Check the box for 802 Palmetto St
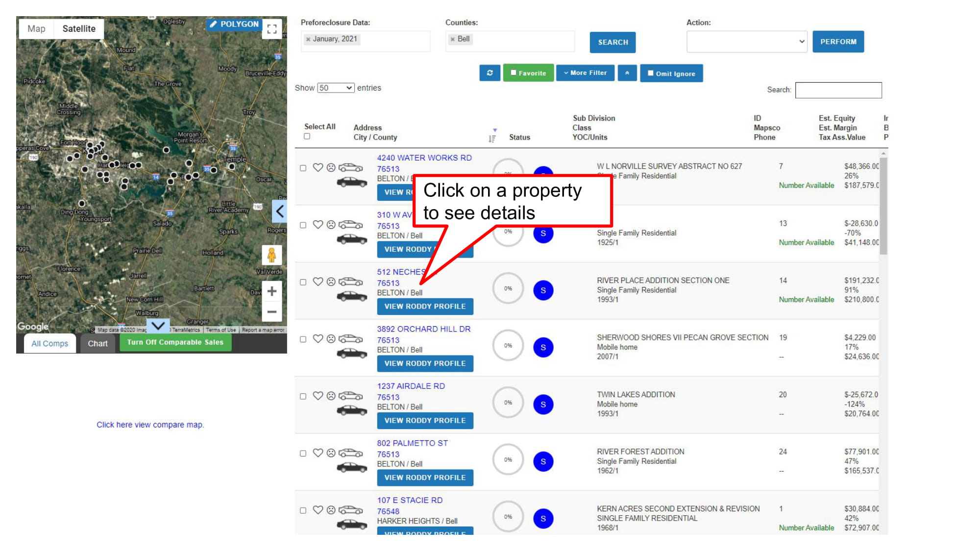The height and width of the screenshot is (551, 980). [x=303, y=454]
